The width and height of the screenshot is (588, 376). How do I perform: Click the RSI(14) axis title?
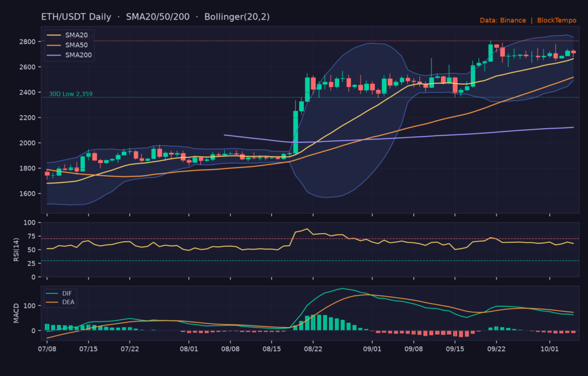tap(16, 250)
